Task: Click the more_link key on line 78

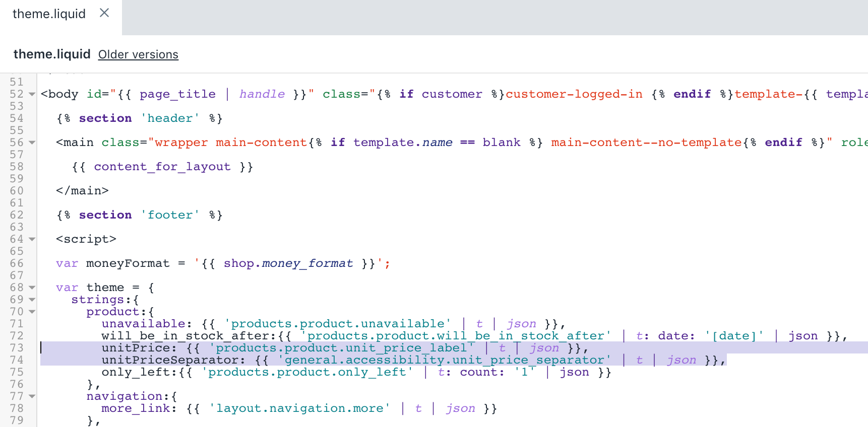Action: pos(139,408)
